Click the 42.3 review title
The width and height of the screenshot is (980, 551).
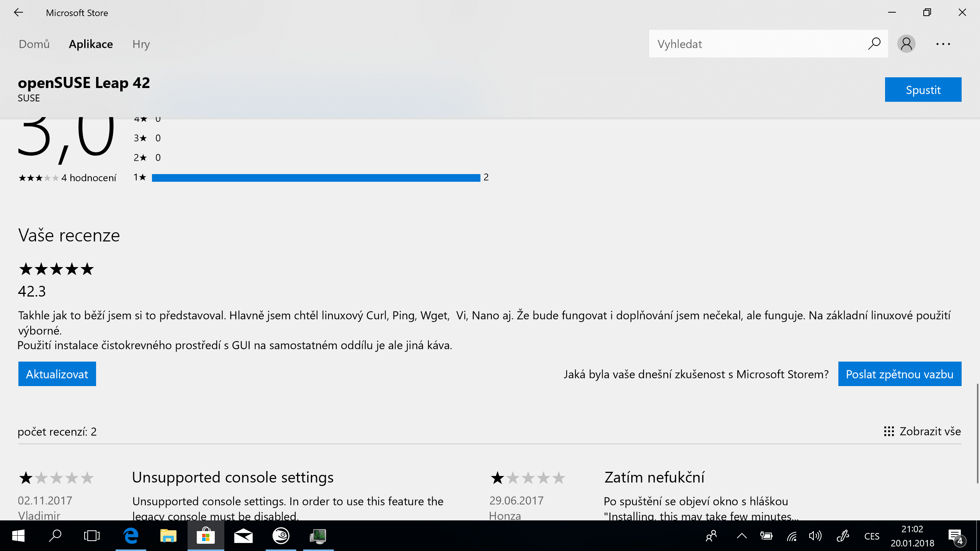point(32,291)
